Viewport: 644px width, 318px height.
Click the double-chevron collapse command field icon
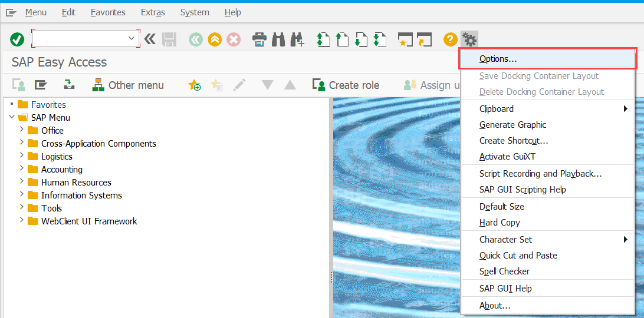(x=150, y=39)
